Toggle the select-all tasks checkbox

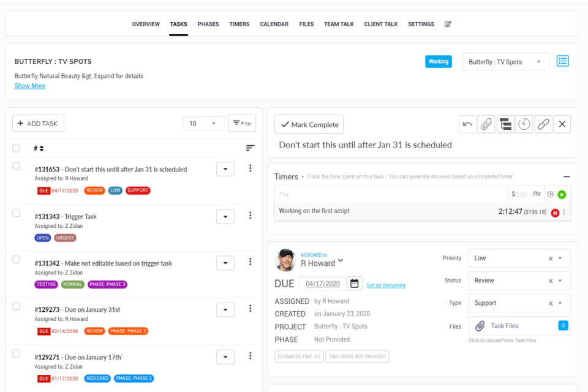coord(16,148)
